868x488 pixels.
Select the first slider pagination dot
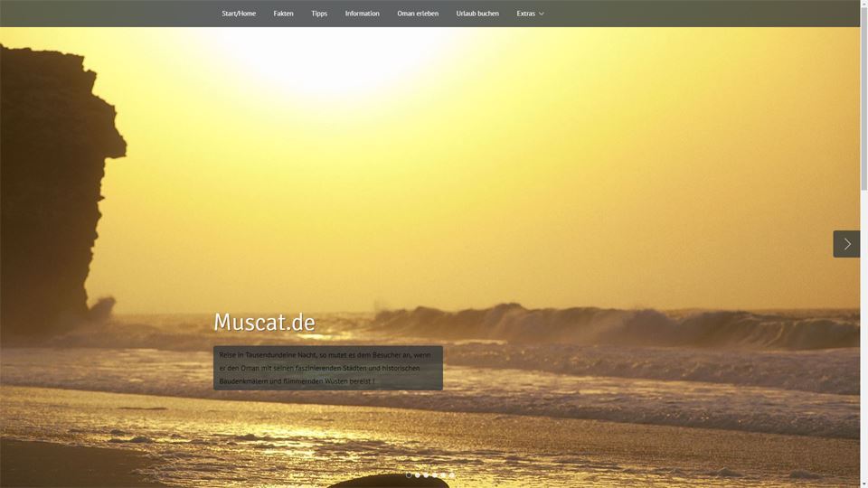(409, 474)
